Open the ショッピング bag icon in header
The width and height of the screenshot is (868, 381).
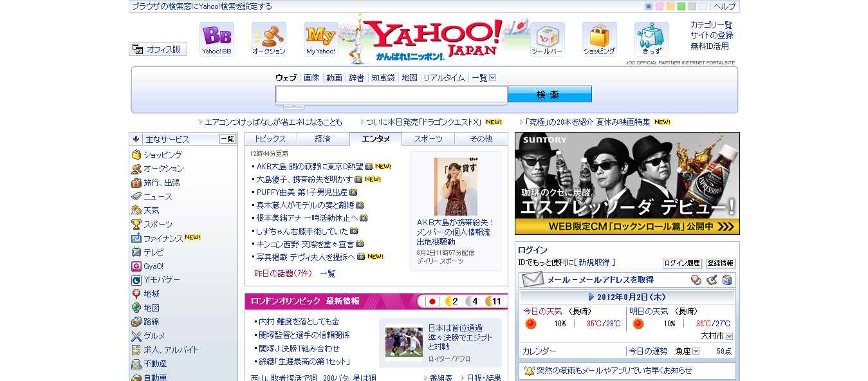click(x=600, y=39)
